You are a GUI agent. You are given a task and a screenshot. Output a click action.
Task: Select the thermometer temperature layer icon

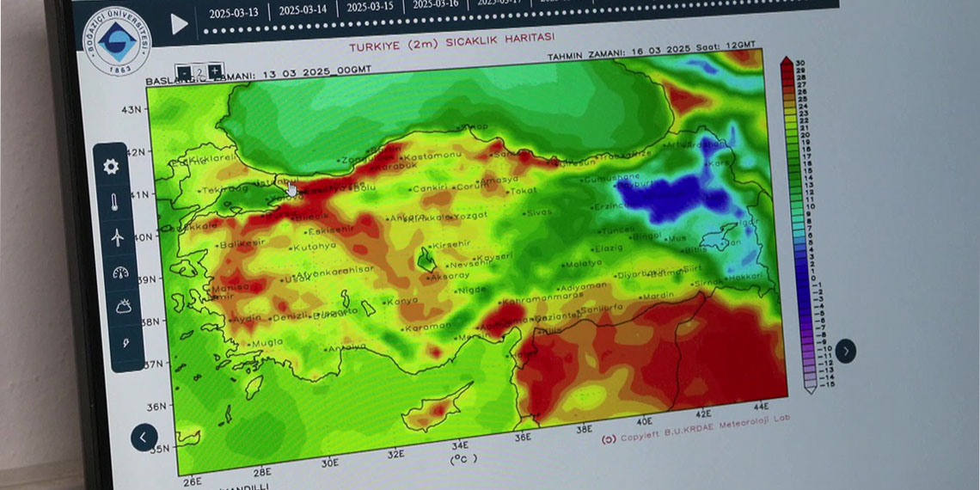coord(114,203)
